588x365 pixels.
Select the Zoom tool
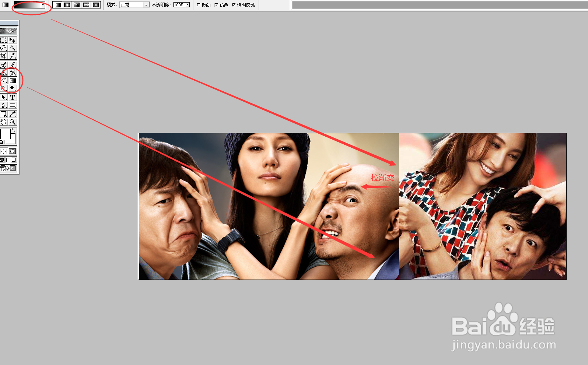[13, 122]
